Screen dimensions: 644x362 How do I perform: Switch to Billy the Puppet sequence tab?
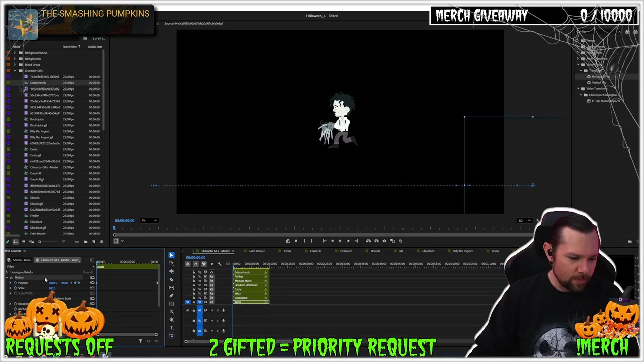[463, 251]
